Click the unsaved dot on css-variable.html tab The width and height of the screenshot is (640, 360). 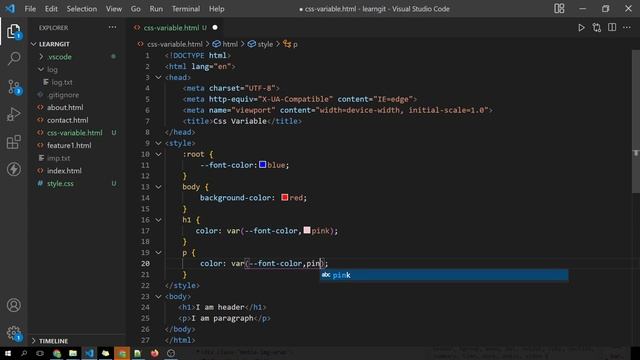pos(215,28)
